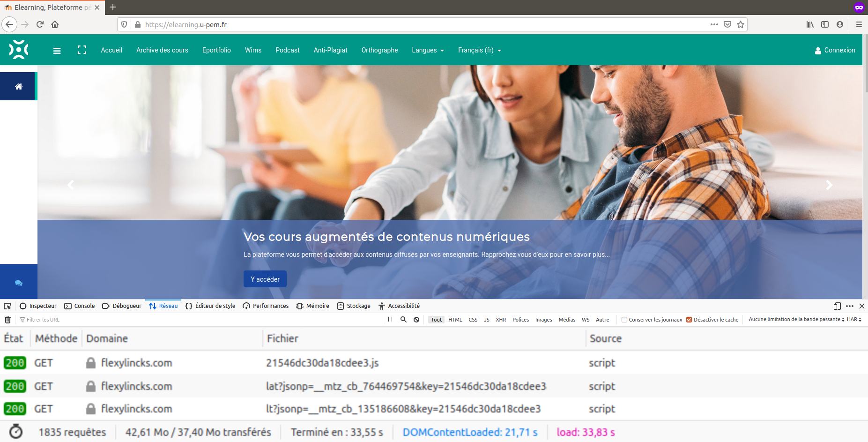Uncheck Désactiver le cache checkbox

pos(689,320)
